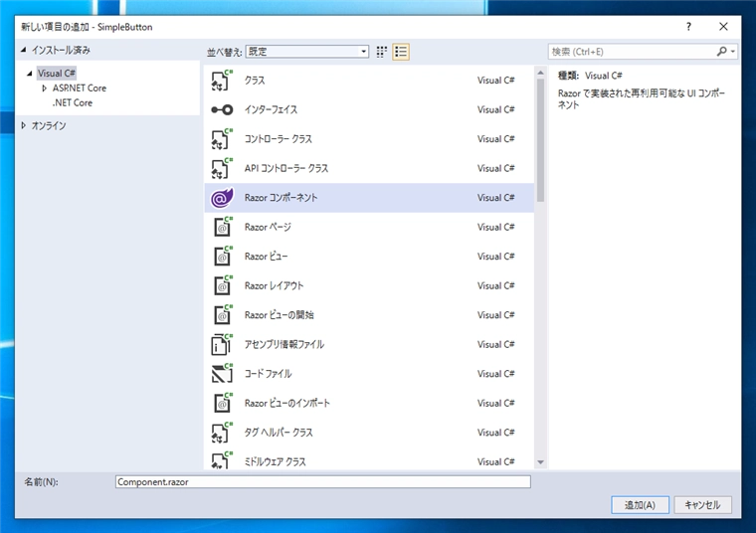Select the タグ ヘルパー クラス row text
This screenshot has width=756, height=533.
[279, 433]
